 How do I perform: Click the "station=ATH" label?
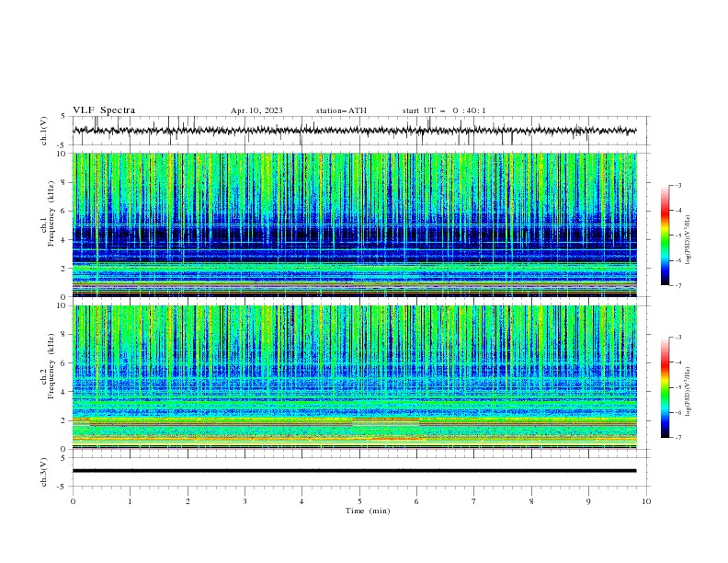pyautogui.click(x=341, y=110)
